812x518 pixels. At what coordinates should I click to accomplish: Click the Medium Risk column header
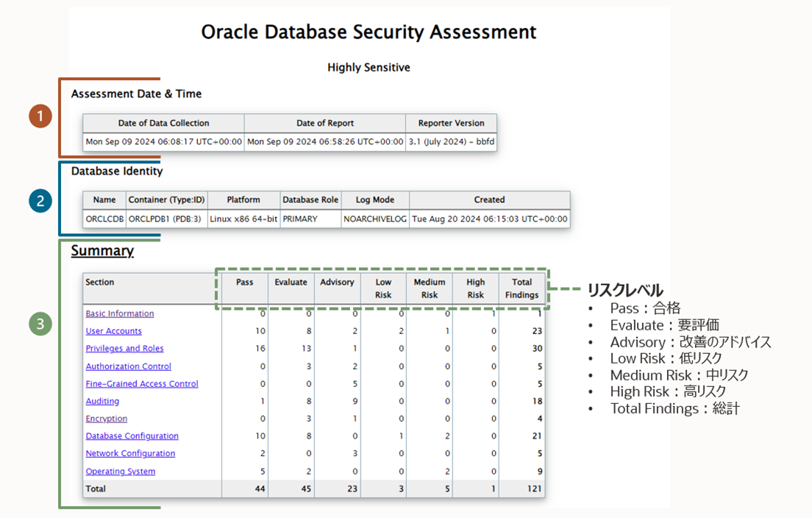point(430,288)
